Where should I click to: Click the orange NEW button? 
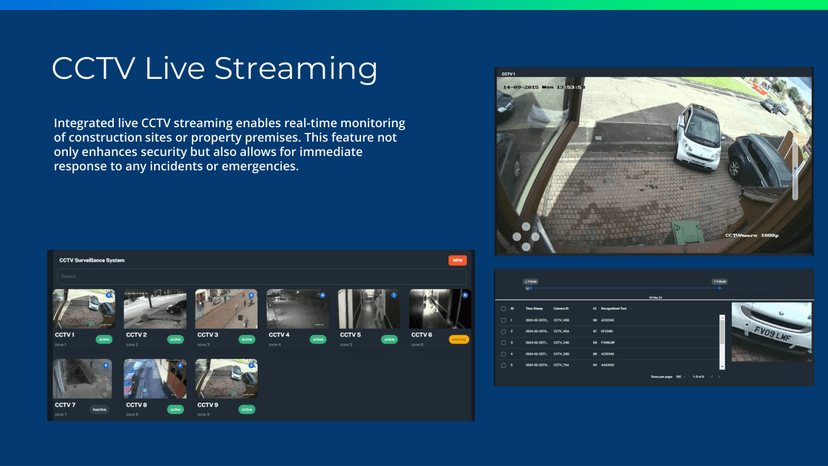[x=458, y=260]
